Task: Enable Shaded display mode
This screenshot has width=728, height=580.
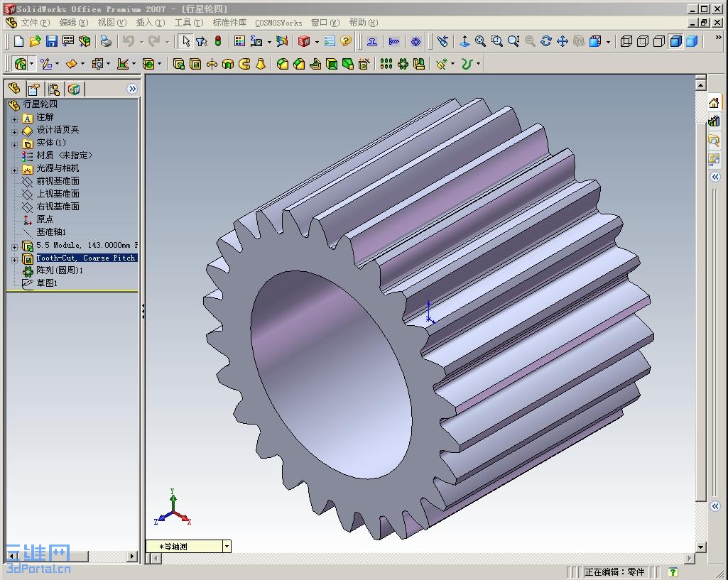Action: tap(692, 41)
